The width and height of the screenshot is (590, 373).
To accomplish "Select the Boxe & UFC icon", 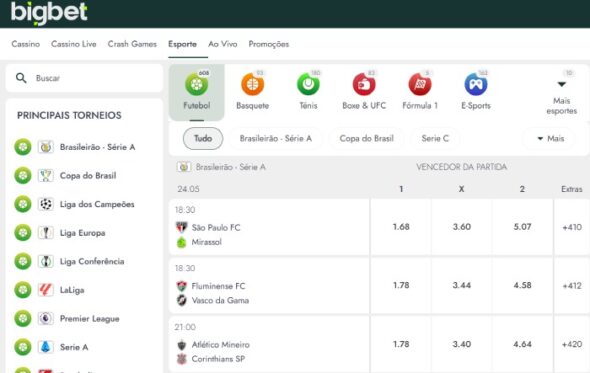I will pos(364,84).
